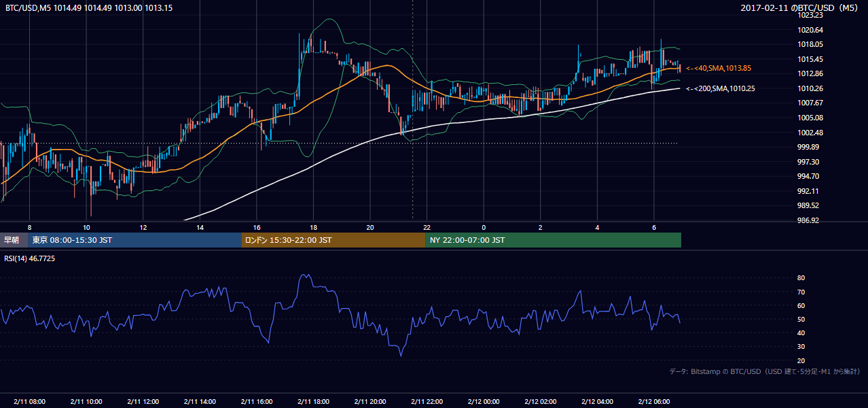Select the 東京 08:00-15:30 JST session bar
The width and height of the screenshot is (868, 408).
135,240
